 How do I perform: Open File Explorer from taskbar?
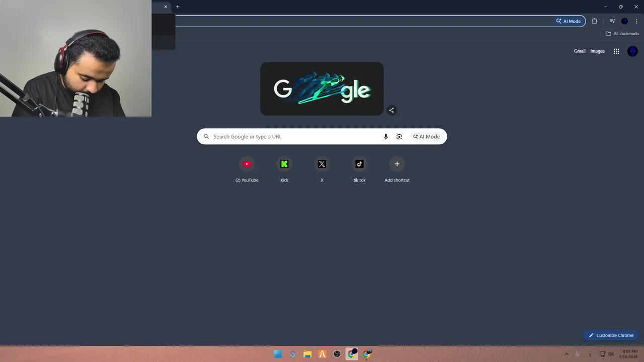coord(307,354)
